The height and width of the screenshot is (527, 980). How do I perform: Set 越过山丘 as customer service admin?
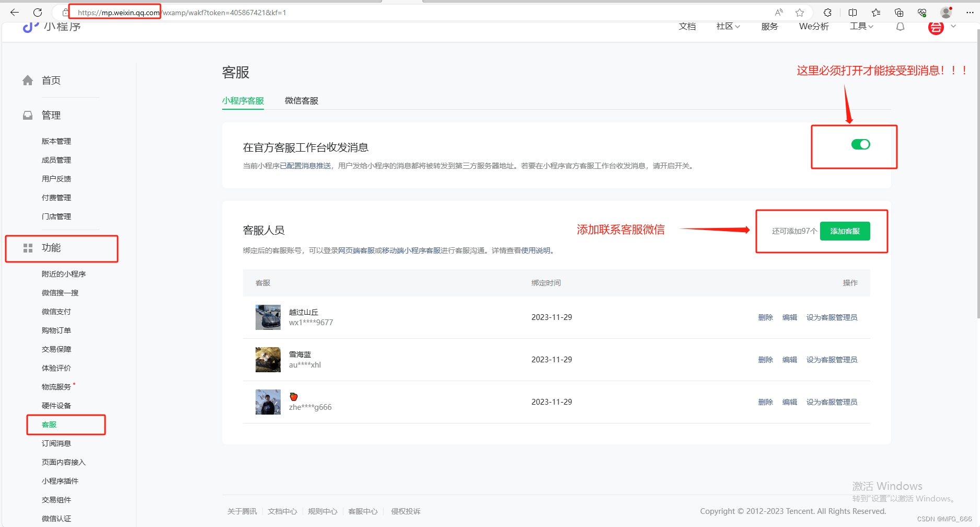click(x=832, y=317)
